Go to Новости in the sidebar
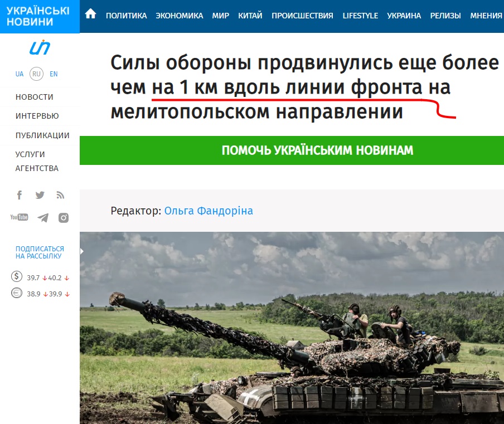504x424 pixels. coord(35,97)
